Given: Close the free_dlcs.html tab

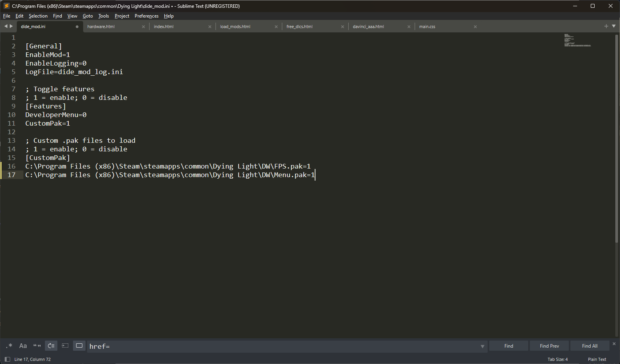Looking at the screenshot, I should [342, 27].
